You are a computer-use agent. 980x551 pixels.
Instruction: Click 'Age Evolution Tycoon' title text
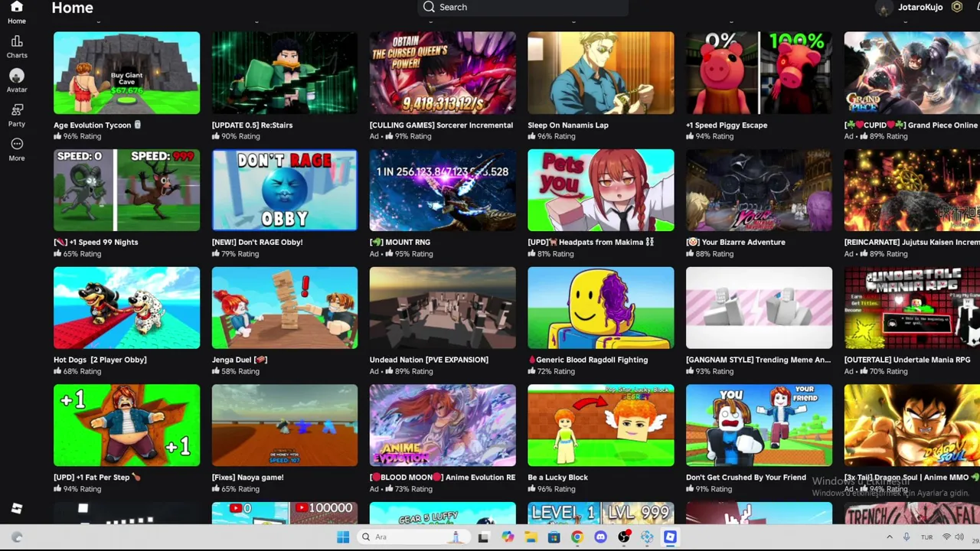pos(92,125)
